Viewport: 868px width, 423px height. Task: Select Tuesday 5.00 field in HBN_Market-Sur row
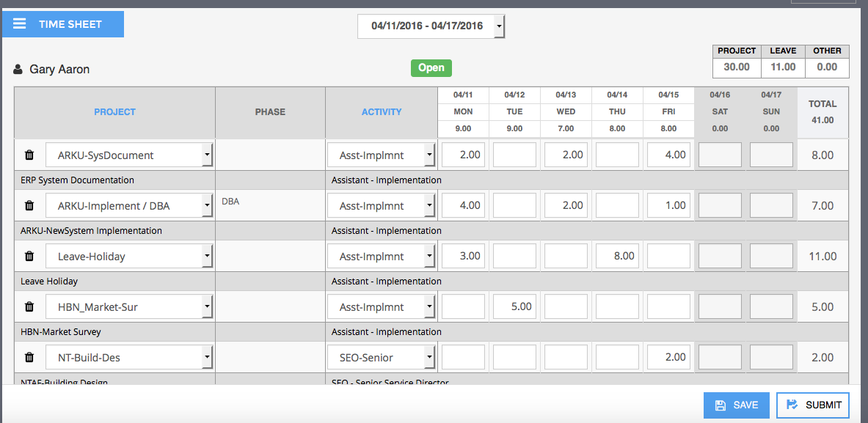514,307
